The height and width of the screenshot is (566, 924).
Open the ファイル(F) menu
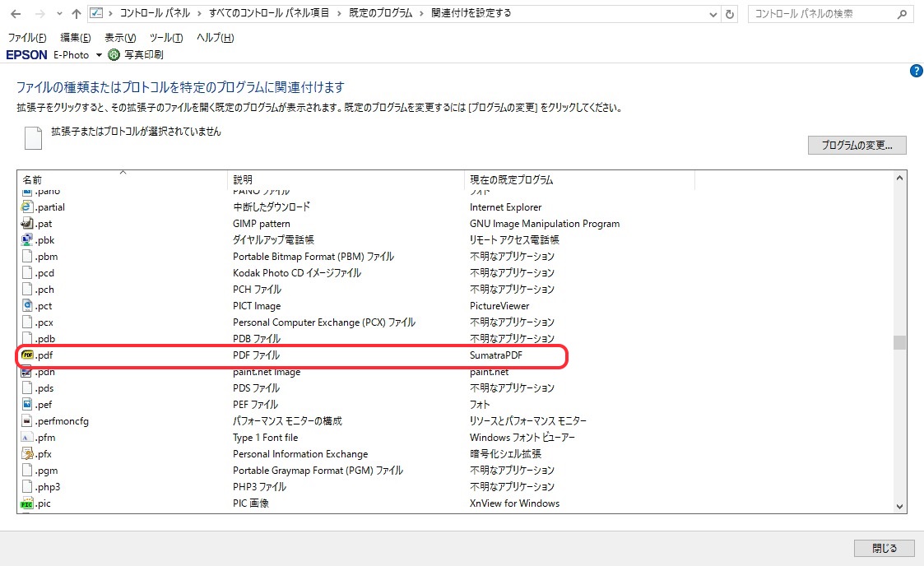(27, 38)
